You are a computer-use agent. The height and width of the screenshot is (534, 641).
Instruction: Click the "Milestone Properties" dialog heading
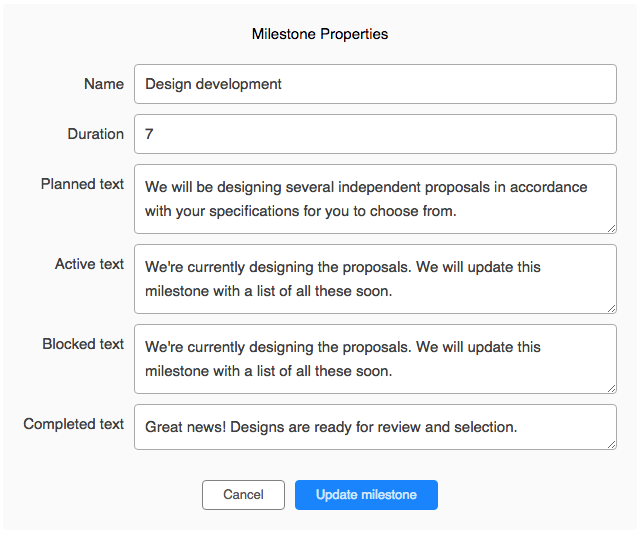pyautogui.click(x=320, y=34)
